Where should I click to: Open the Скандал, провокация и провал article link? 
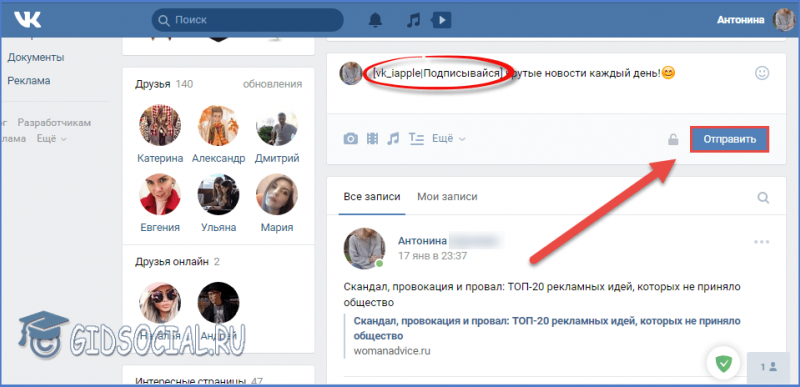pos(547,328)
